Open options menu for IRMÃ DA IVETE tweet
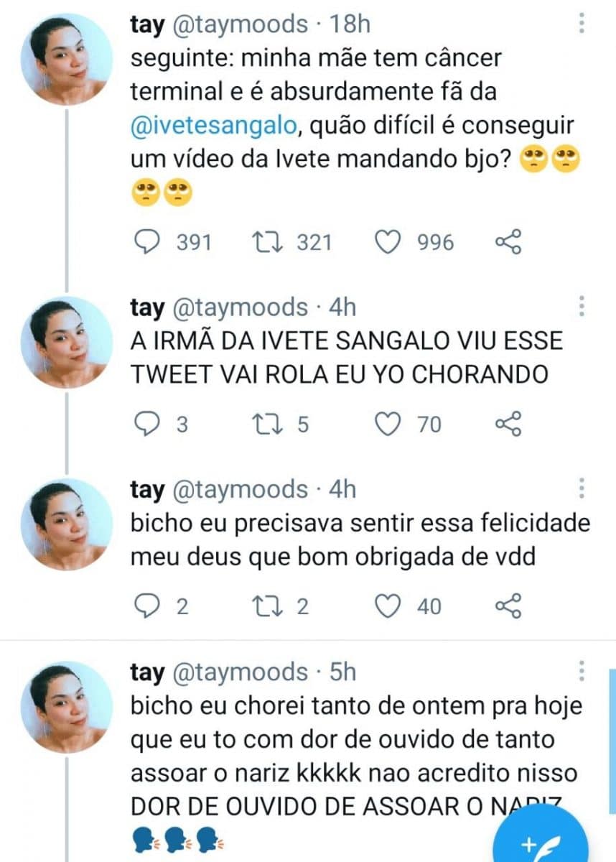616x862 pixels. (x=582, y=307)
